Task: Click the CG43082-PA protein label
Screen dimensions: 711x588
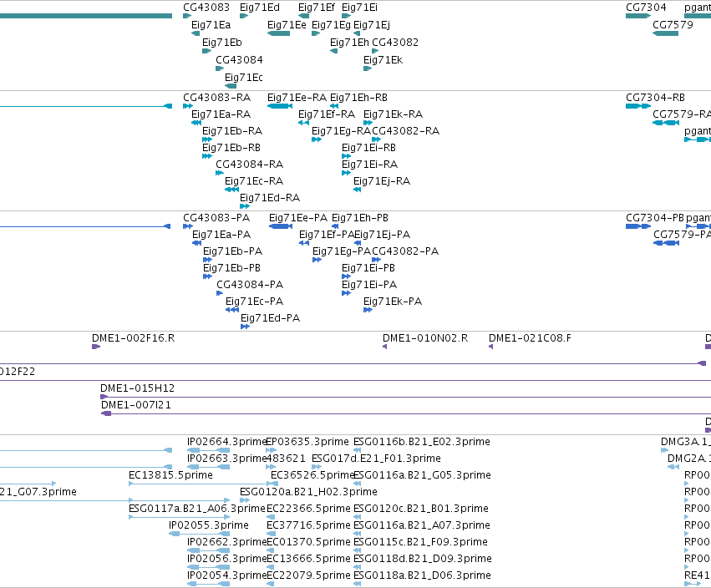Action: point(405,251)
